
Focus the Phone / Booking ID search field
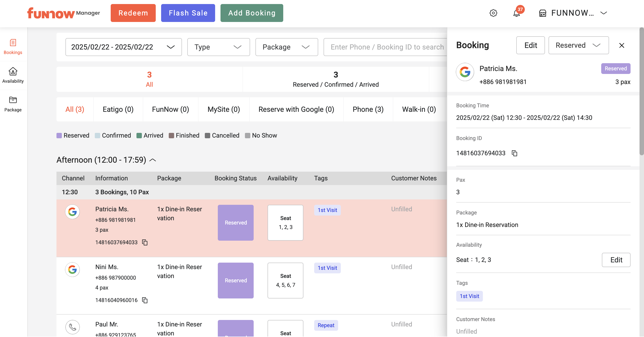[385, 47]
